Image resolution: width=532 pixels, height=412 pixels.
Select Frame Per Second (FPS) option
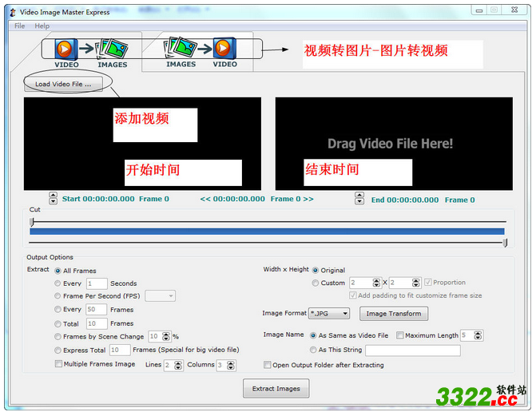coord(58,296)
